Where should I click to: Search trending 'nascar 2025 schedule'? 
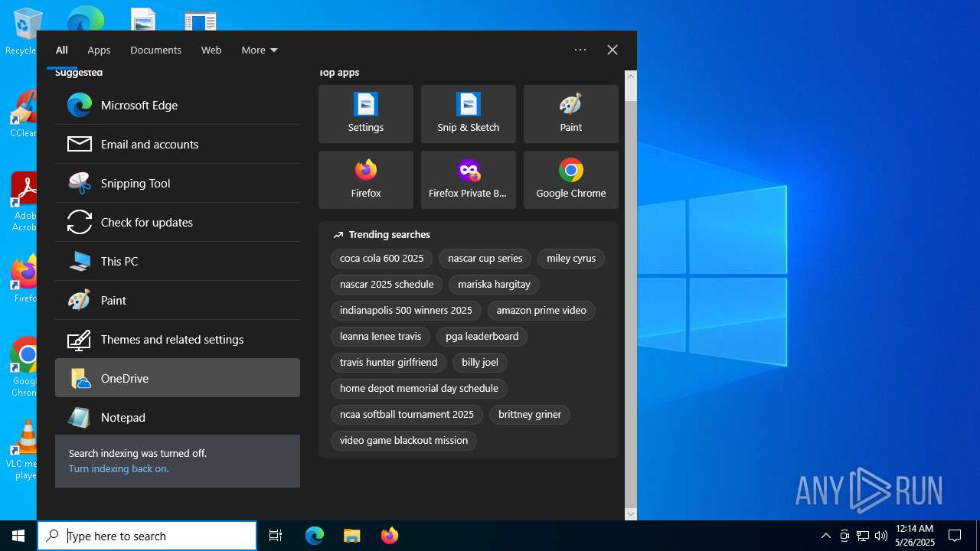click(x=387, y=285)
